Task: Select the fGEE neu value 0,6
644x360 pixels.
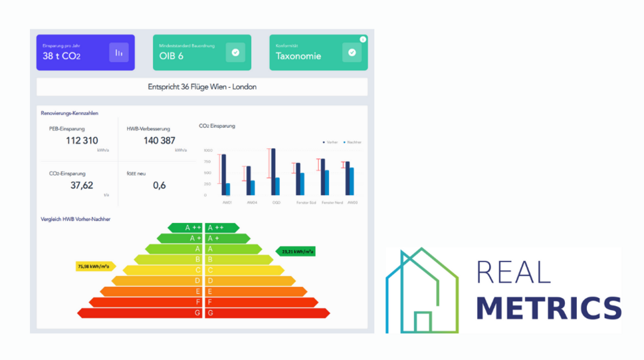Action: point(160,186)
